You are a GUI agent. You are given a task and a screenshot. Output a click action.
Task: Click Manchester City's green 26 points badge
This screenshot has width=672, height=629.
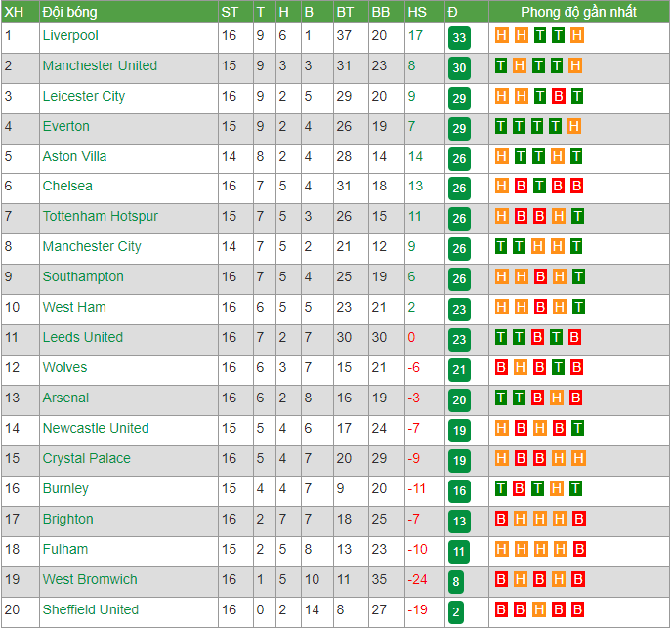(x=459, y=248)
